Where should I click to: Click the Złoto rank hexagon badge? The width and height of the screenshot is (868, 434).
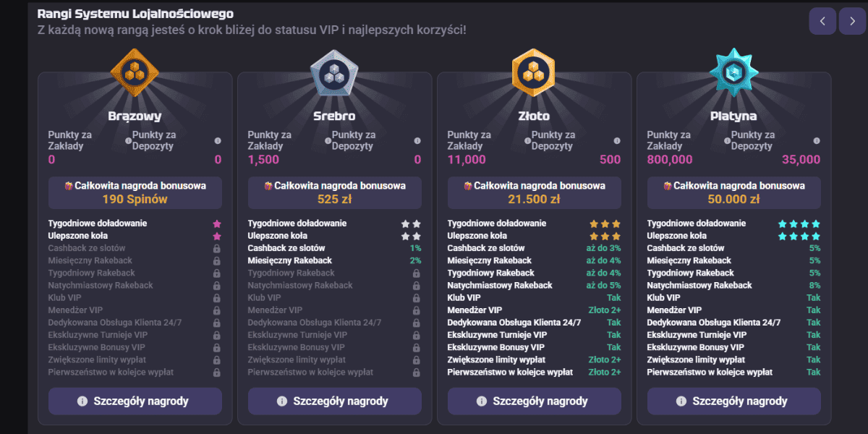[x=534, y=72]
